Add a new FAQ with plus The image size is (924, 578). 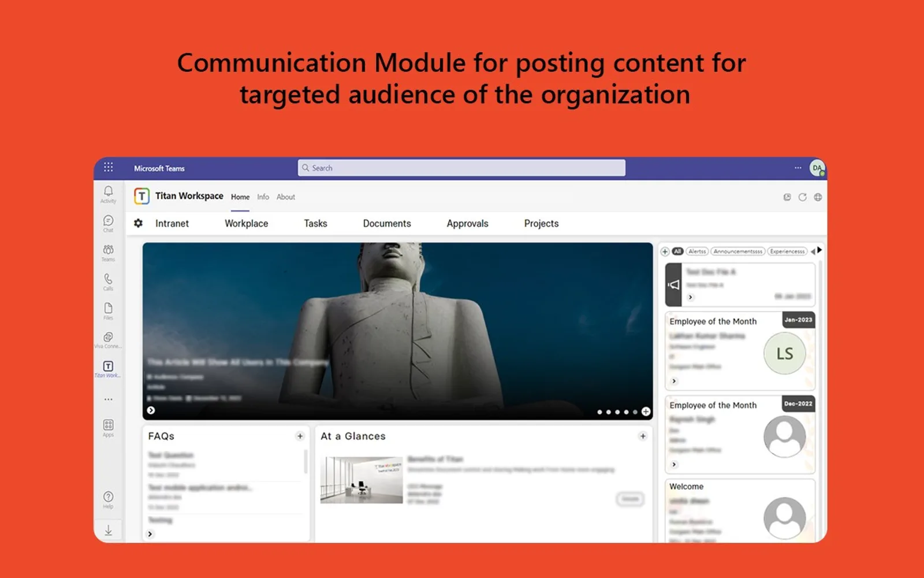click(300, 436)
